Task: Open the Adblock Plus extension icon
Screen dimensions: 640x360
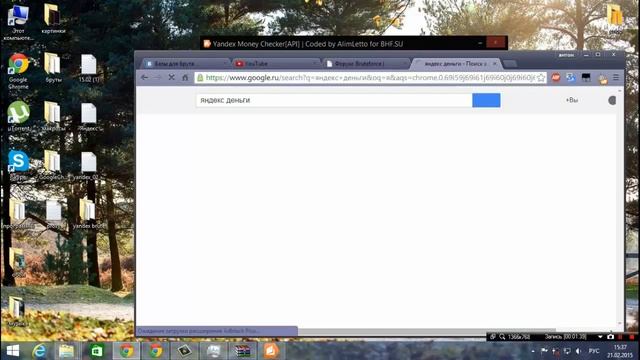Action: tap(556, 78)
